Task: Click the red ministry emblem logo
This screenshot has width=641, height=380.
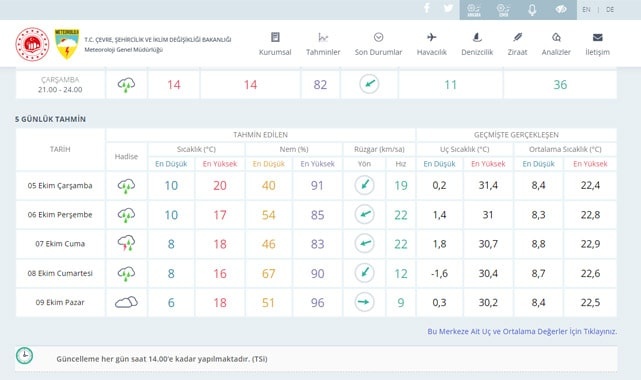Action: click(32, 44)
